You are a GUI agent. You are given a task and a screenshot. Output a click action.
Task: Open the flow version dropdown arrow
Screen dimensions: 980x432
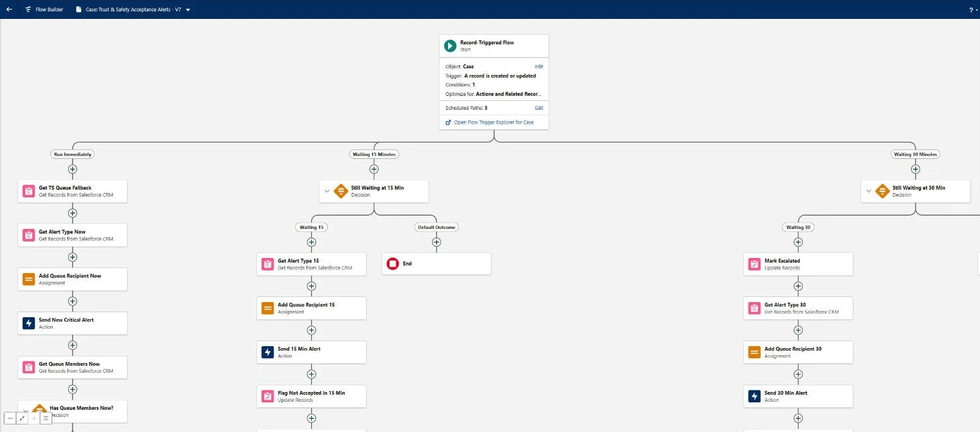188,10
